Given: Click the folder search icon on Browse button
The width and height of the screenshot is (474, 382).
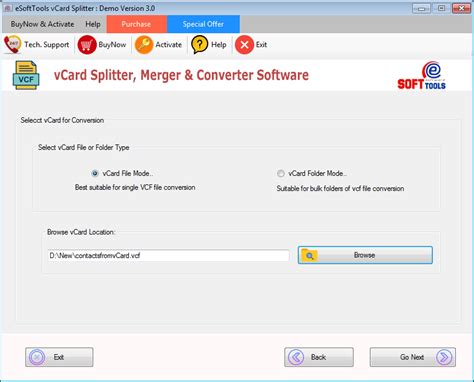Looking at the screenshot, I should (x=309, y=255).
